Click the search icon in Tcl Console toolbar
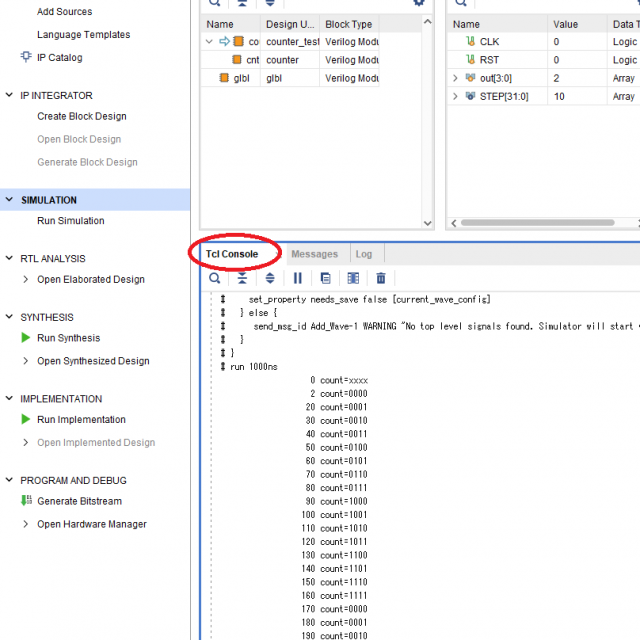Screen dimensions: 640x640 (x=215, y=278)
